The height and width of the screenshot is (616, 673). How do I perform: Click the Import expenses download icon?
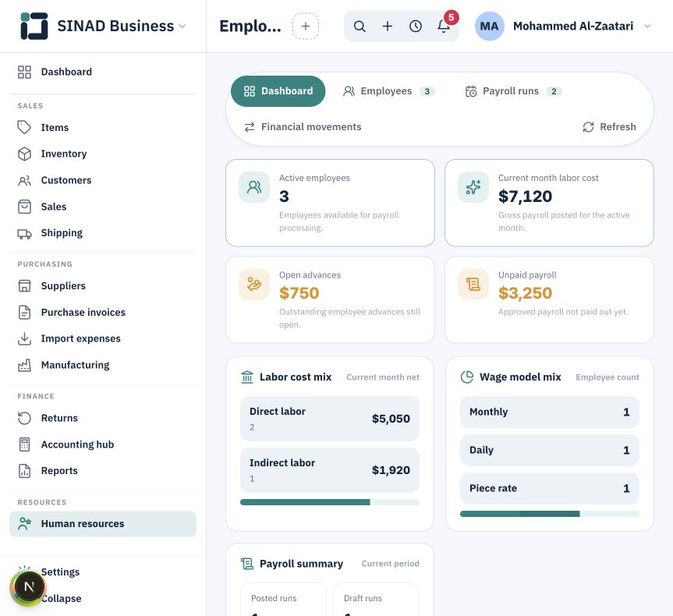pos(24,338)
